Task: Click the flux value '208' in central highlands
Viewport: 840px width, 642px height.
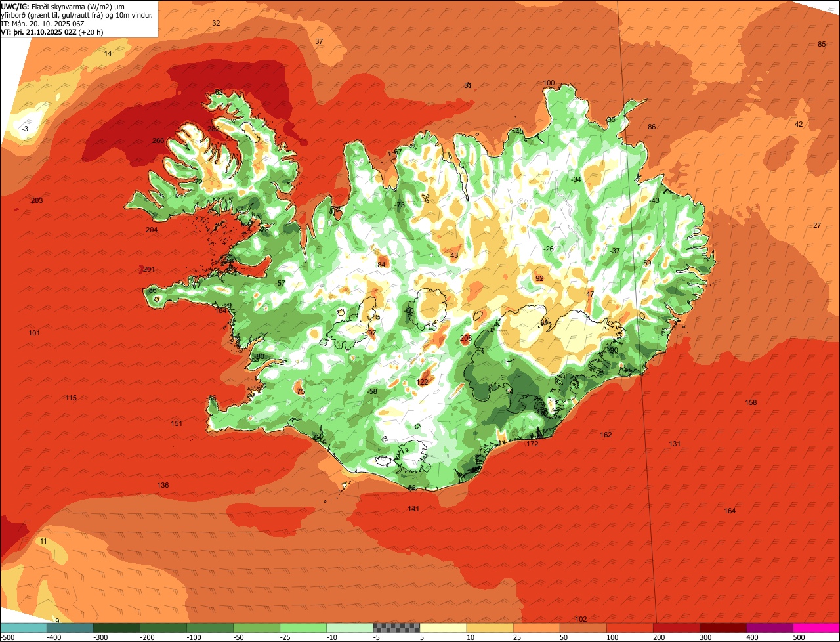Action: (x=466, y=339)
